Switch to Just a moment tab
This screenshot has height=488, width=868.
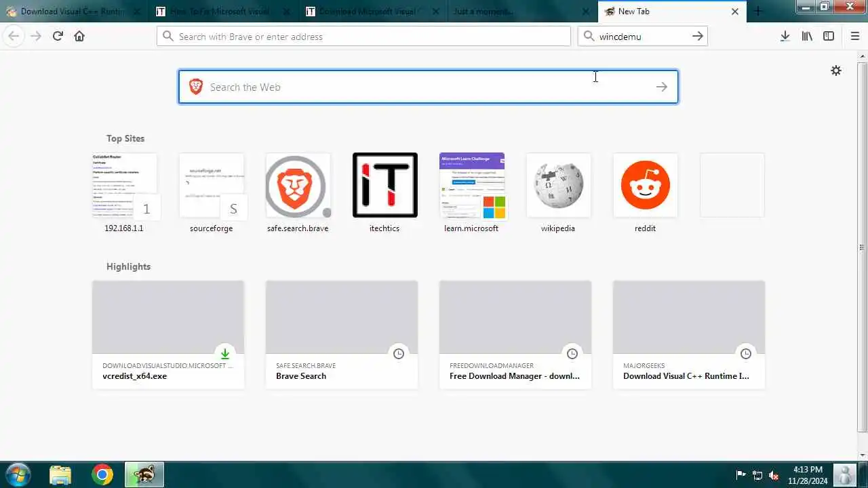[x=522, y=12]
